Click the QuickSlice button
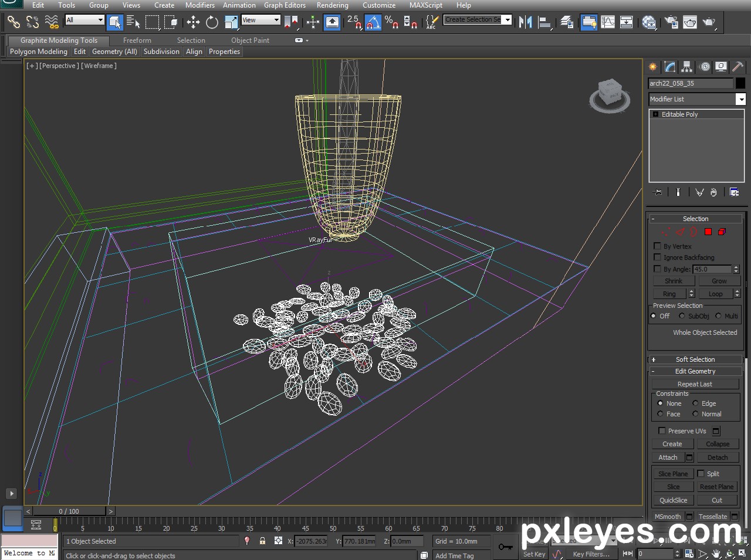 (x=673, y=500)
